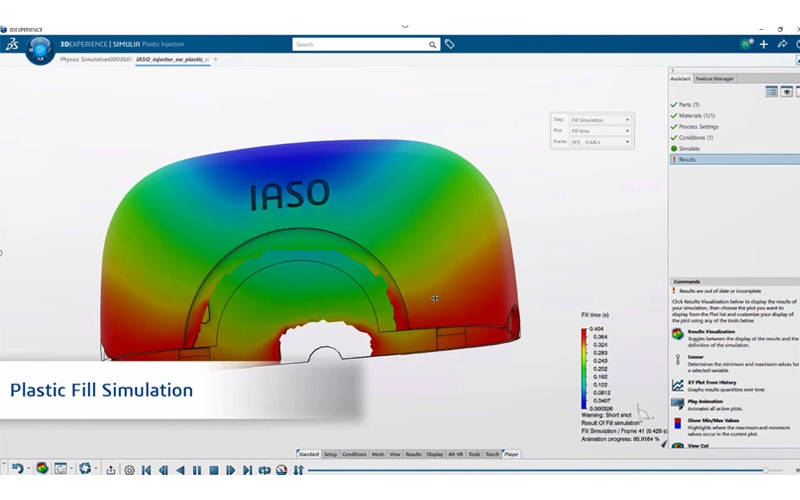
Task: Expand the bottom toolbar chevron
Action: point(4,464)
